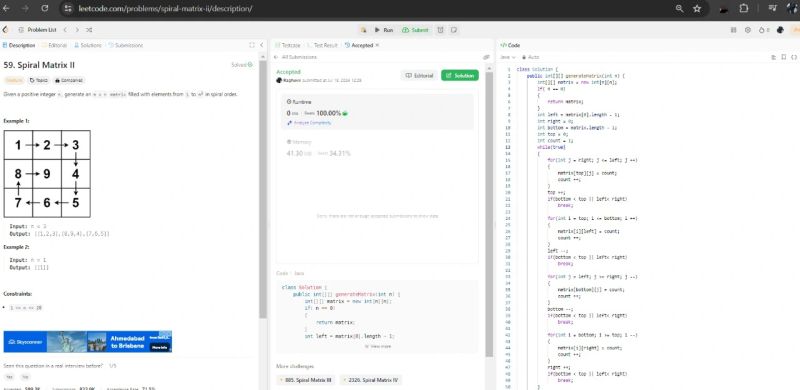Image resolution: width=800 pixels, height=390 pixels.
Task: Click the streak fire counter icon
Action: click(764, 30)
